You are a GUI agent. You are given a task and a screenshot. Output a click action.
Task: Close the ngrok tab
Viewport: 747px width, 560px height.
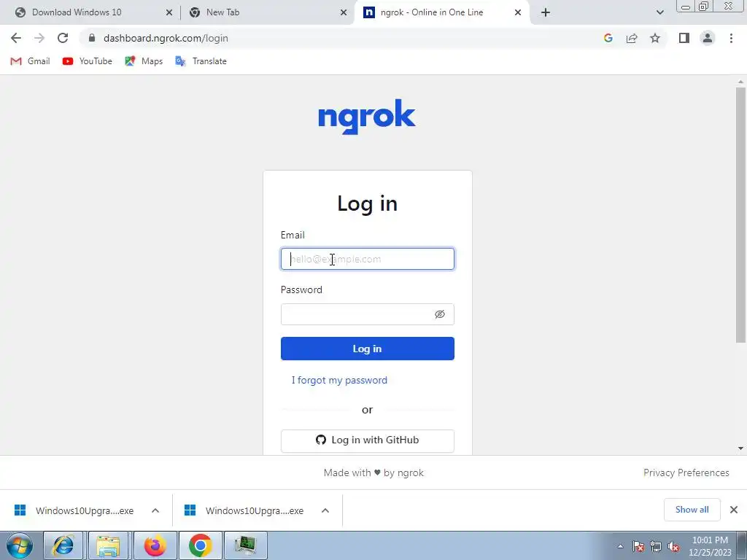(x=518, y=13)
